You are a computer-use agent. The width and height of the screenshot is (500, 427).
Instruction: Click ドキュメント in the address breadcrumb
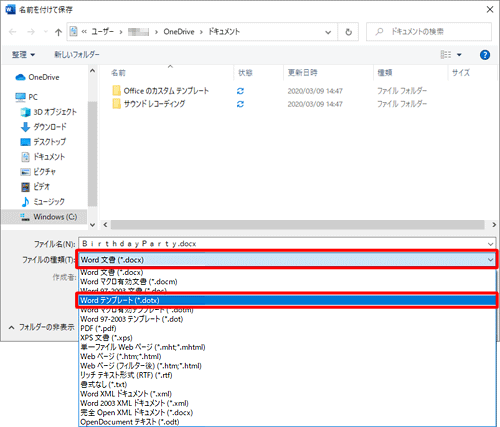224,32
